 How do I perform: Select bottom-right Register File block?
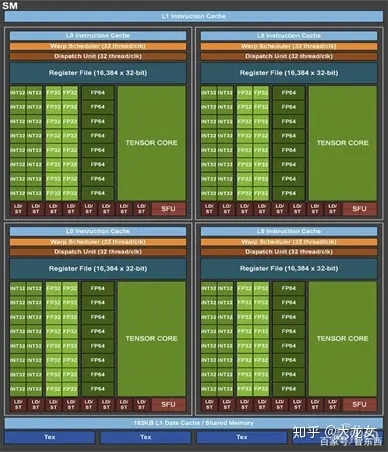coord(289,269)
